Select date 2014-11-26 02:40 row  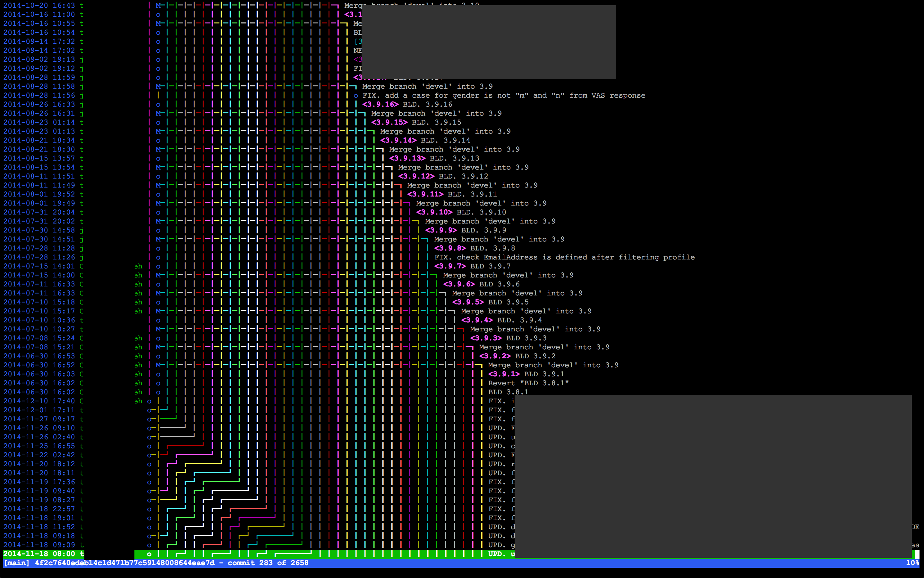tap(39, 437)
